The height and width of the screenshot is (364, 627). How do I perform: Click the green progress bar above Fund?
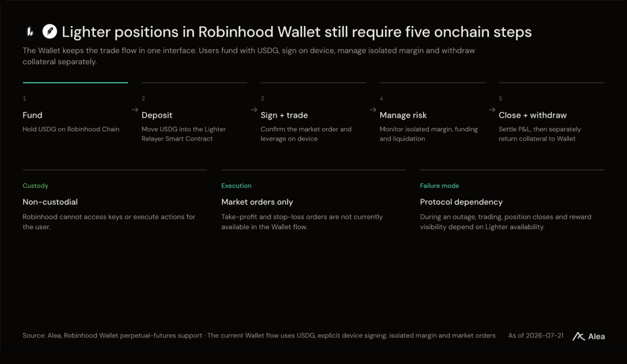[75, 83]
